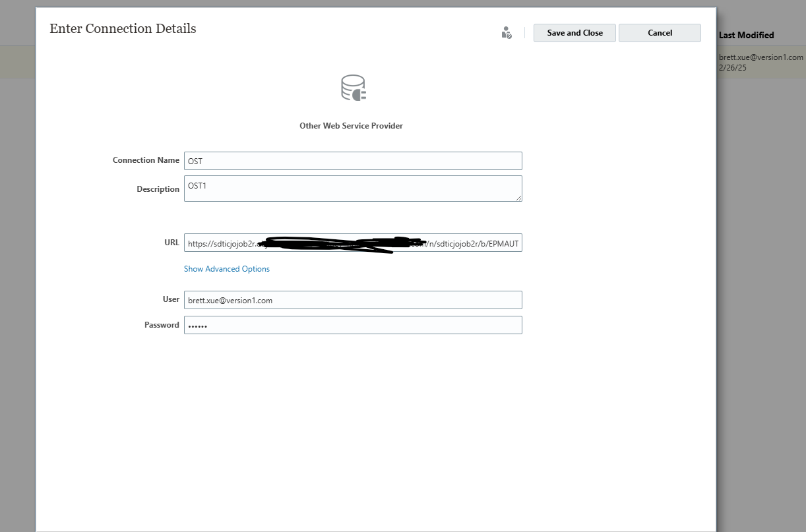This screenshot has width=806, height=532.
Task: Click the Save and Close button
Action: pos(574,32)
